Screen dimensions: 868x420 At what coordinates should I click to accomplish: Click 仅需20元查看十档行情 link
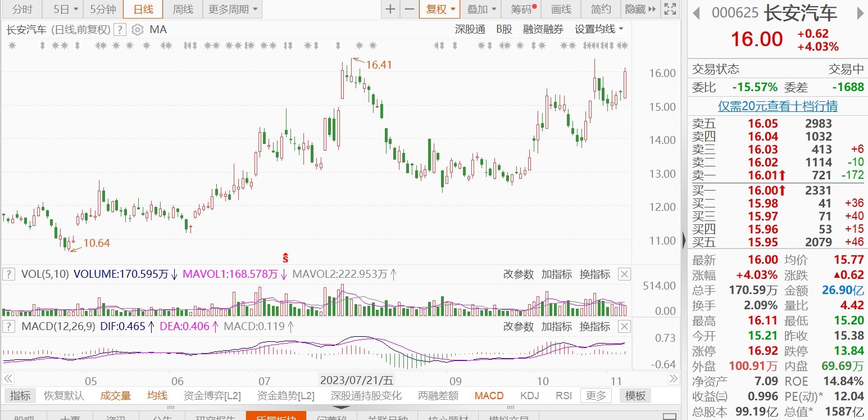(x=778, y=106)
